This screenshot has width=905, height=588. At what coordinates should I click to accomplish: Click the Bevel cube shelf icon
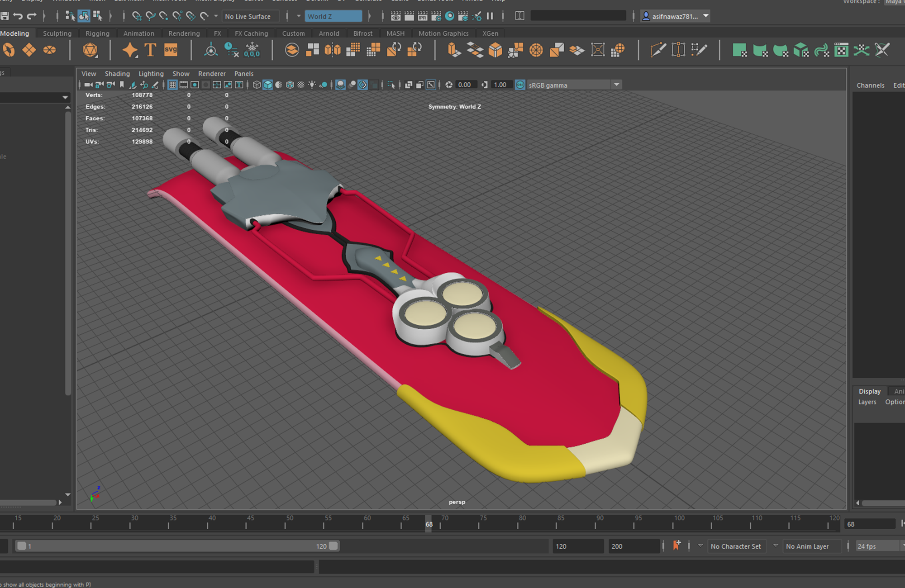point(495,50)
